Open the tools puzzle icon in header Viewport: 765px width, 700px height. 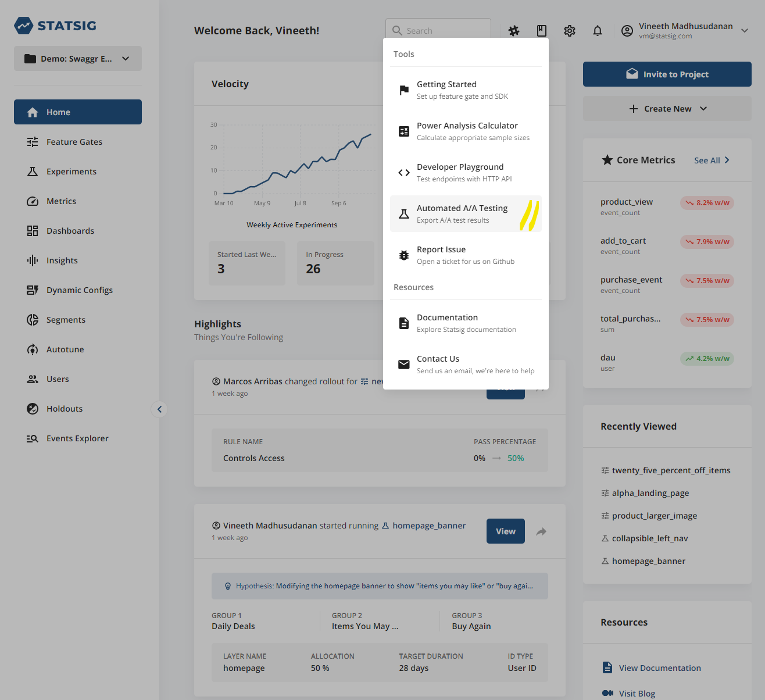(514, 31)
